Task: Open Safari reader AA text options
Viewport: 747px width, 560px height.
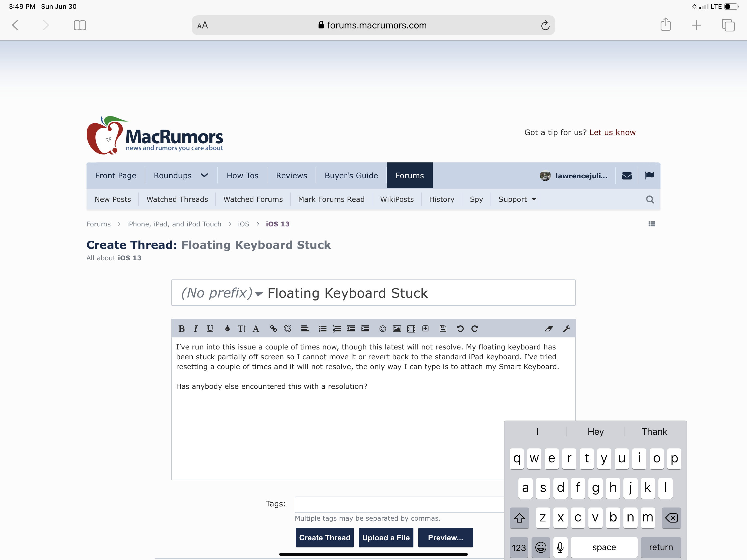Action: (203, 25)
